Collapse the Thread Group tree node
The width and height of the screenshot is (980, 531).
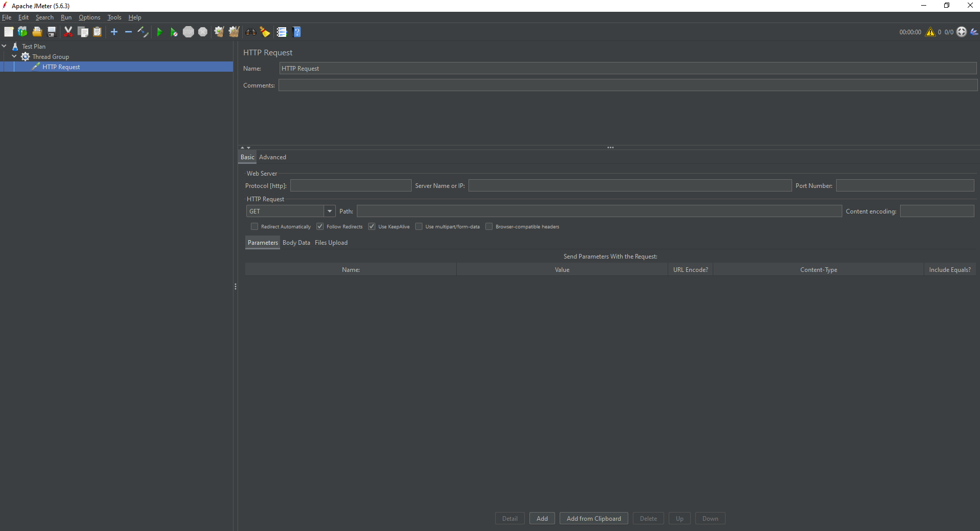pyautogui.click(x=14, y=57)
